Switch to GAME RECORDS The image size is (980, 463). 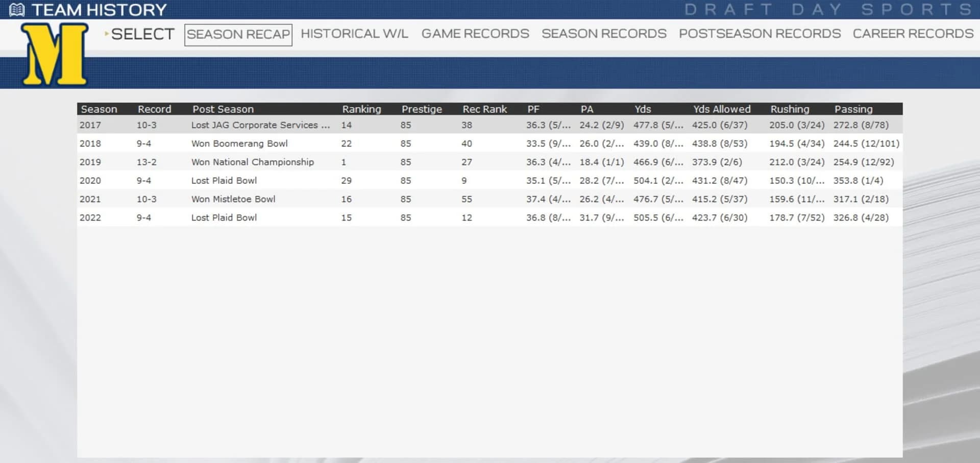click(475, 34)
